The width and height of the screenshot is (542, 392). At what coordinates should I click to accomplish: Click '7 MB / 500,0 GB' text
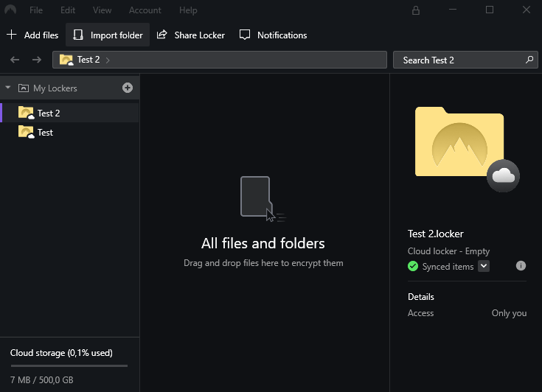[42, 380]
